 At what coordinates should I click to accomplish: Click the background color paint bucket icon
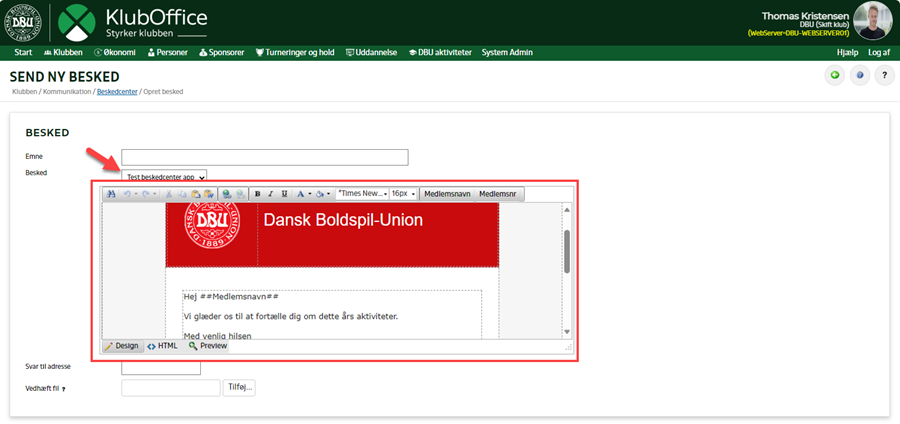pos(320,194)
